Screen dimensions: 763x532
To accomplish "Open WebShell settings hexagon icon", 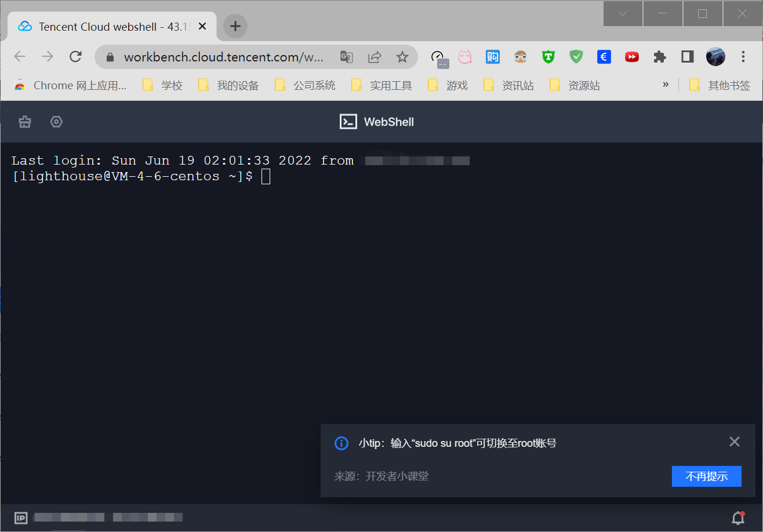I will click(56, 122).
